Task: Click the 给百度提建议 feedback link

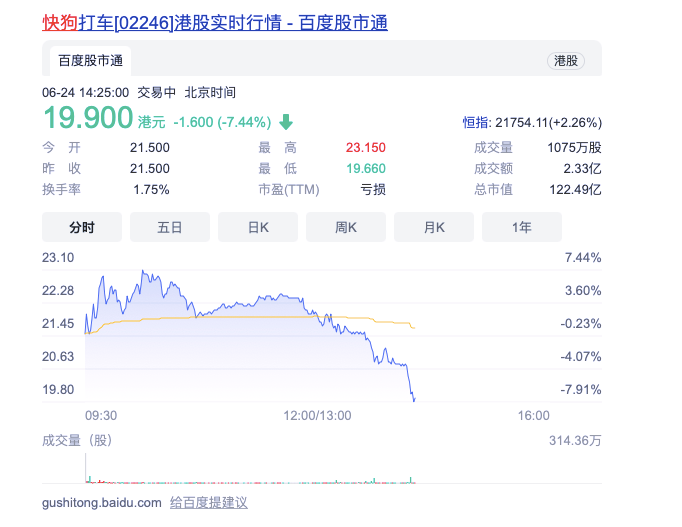Action: [209, 503]
